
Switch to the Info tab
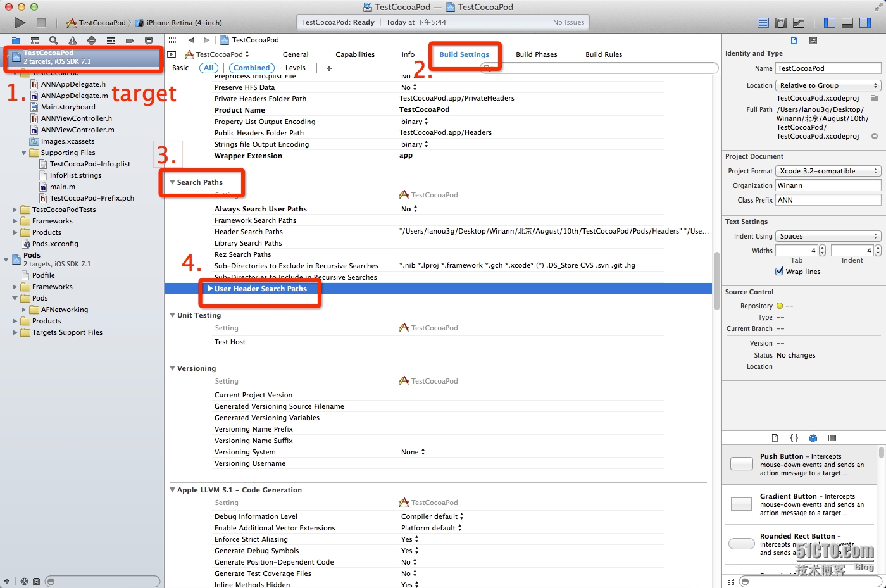pyautogui.click(x=408, y=54)
